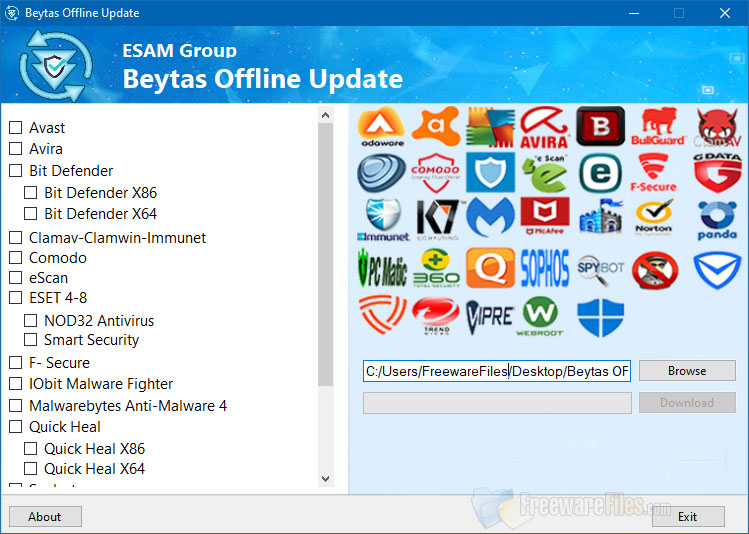Click the Malwarebytes blue M logo
The image size is (749, 534).
[491, 218]
